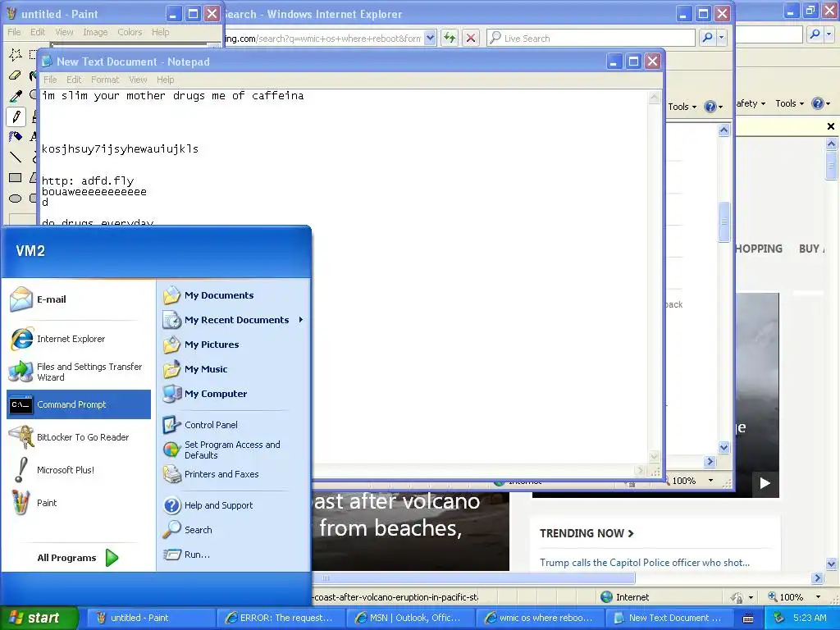Image resolution: width=840 pixels, height=630 pixels.
Task: Select the Free-Form Select tool in Paint
Action: (x=16, y=54)
